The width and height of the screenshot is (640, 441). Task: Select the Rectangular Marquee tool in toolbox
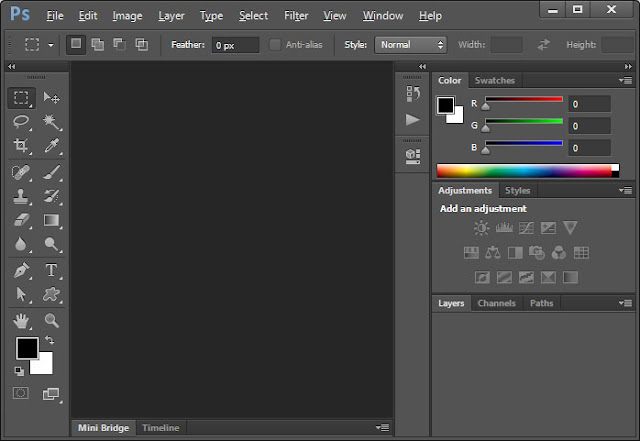21,98
